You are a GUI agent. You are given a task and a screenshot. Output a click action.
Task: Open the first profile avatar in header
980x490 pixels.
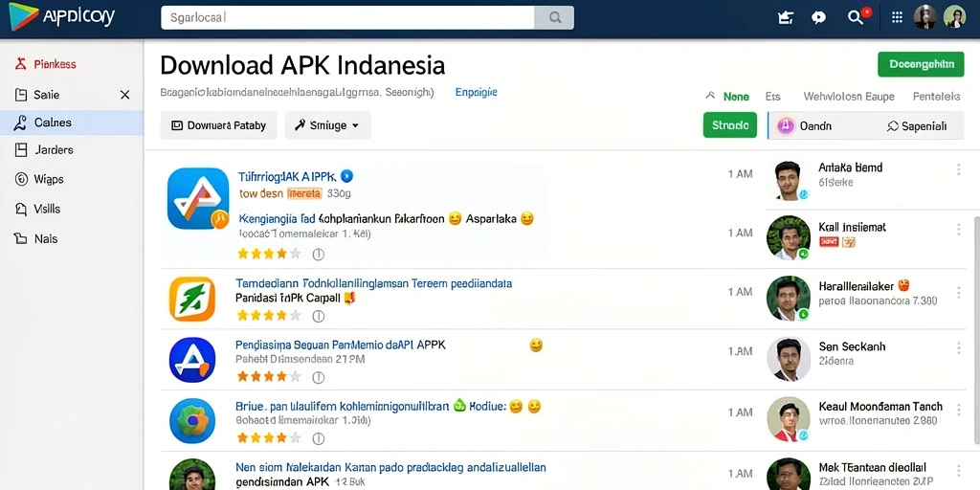tap(925, 17)
